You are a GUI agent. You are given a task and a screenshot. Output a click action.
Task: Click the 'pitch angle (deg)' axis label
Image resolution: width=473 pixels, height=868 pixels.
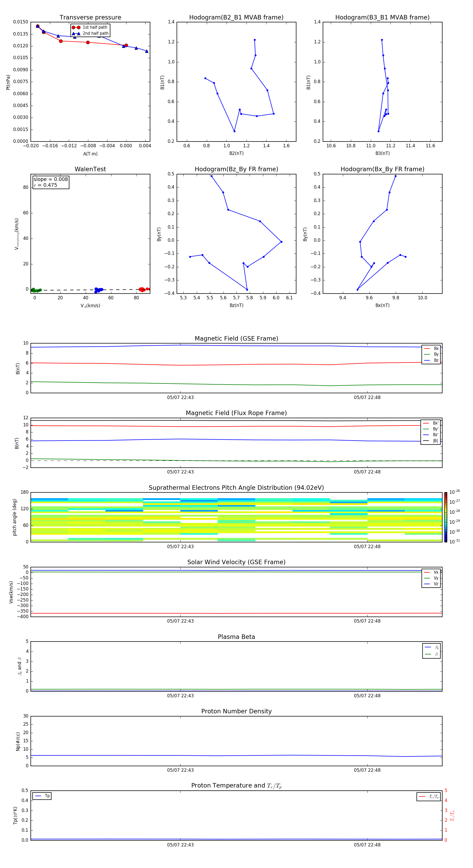(14, 517)
